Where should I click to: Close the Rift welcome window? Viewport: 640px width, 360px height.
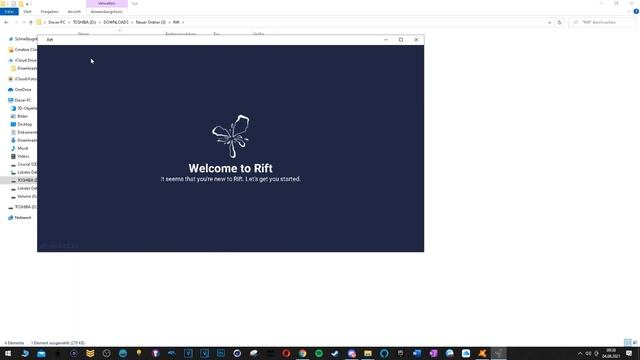point(416,40)
